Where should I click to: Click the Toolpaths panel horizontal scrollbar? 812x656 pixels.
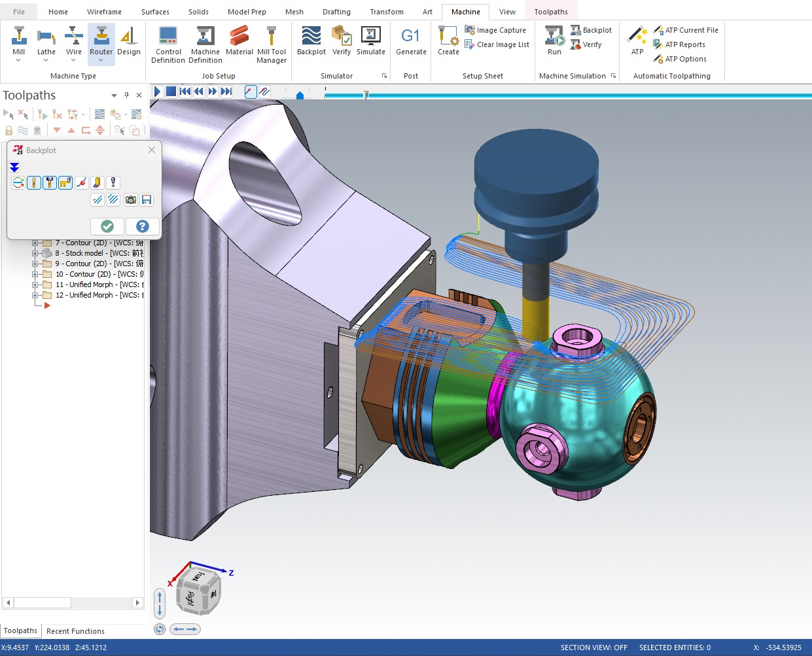point(73,602)
